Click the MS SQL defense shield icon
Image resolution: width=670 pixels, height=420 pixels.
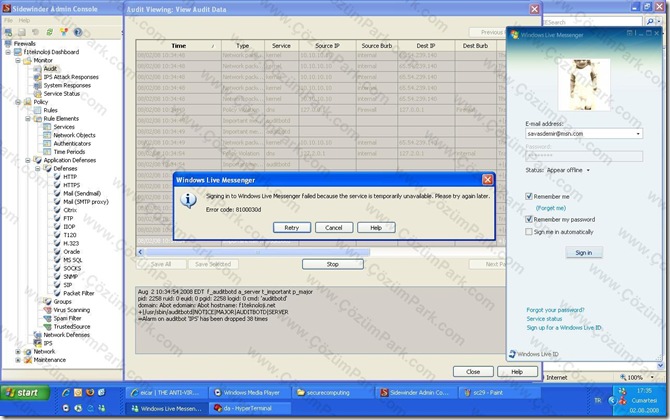pyautogui.click(x=57, y=260)
